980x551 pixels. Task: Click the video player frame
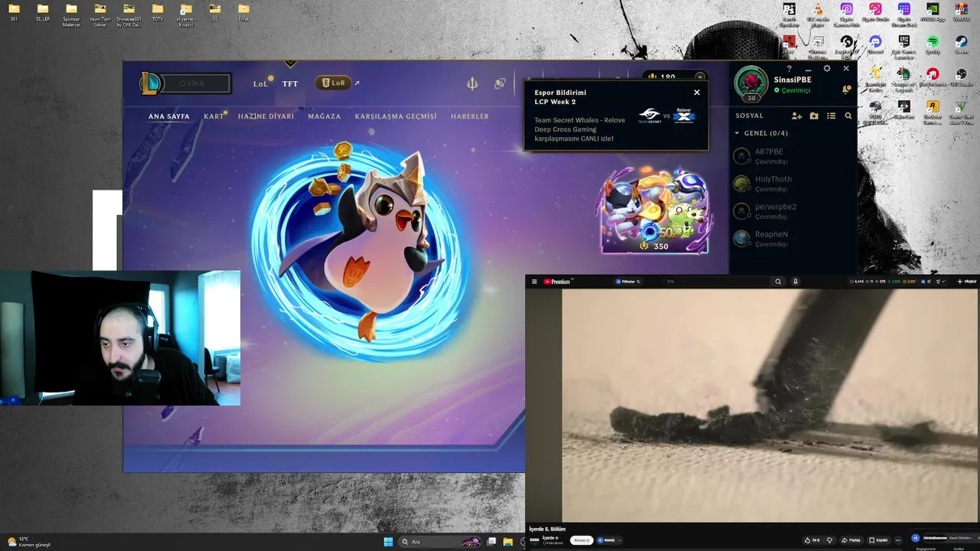[x=770, y=406]
